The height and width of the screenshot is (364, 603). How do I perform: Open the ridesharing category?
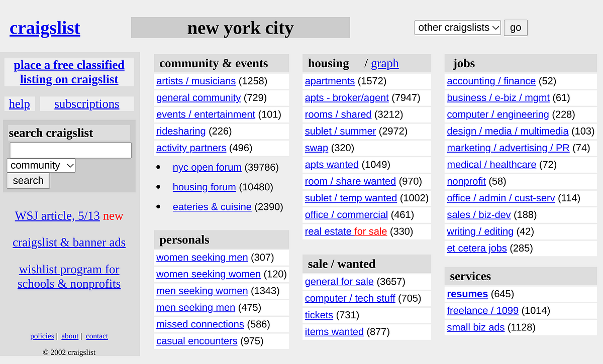[x=181, y=131]
